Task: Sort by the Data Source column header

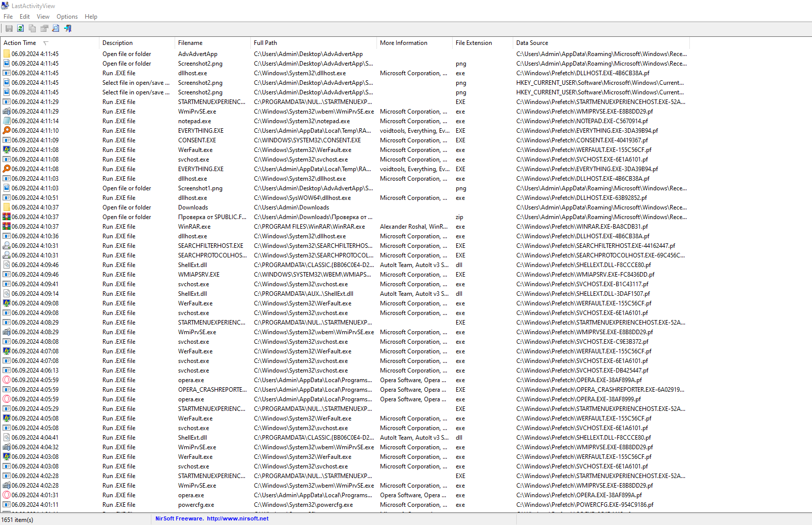Action: point(601,43)
